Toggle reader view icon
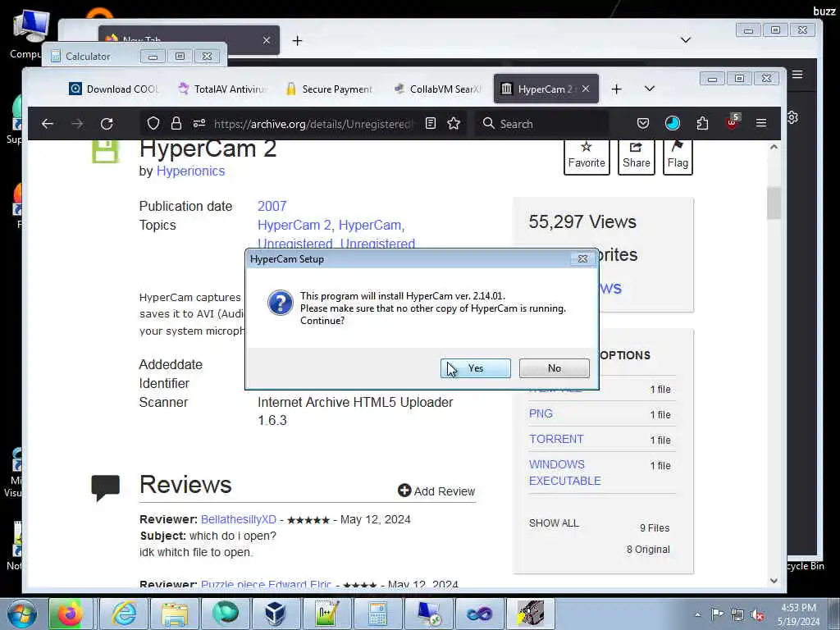Screen dimensions: 840x630 pyautogui.click(x=430, y=124)
